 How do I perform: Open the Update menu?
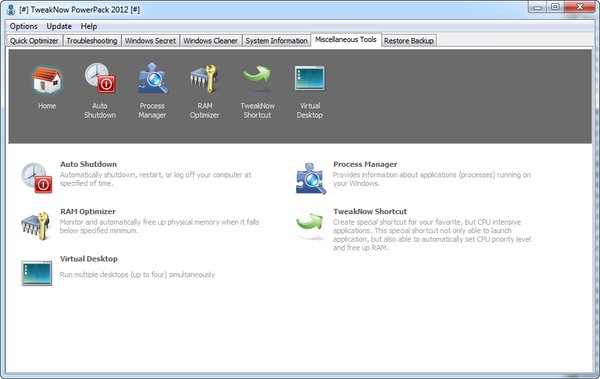(59, 26)
